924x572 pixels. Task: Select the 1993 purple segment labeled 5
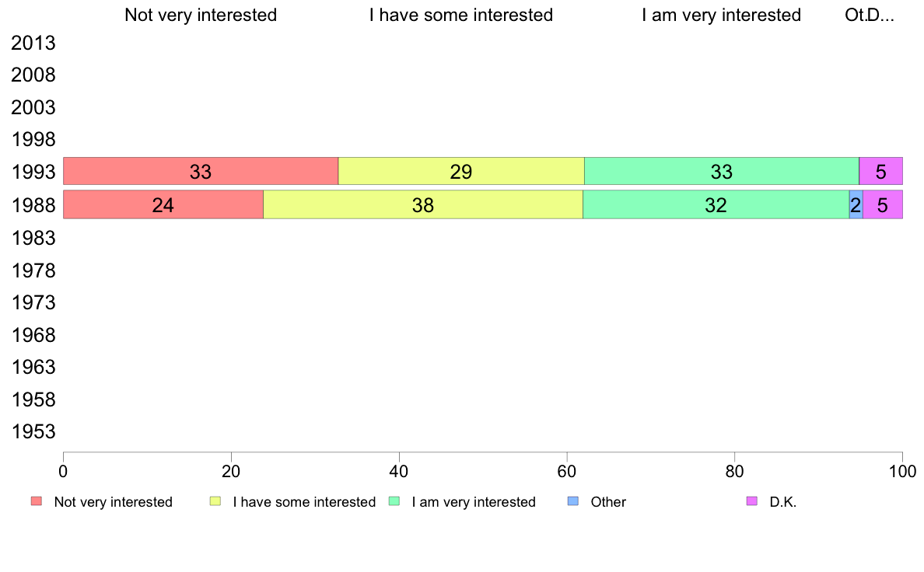pyautogui.click(x=881, y=172)
